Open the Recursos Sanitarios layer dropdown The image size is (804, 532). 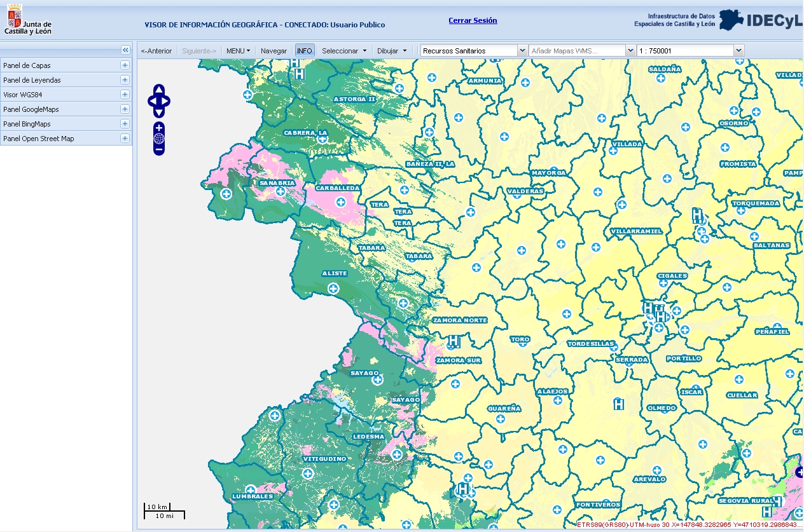522,50
